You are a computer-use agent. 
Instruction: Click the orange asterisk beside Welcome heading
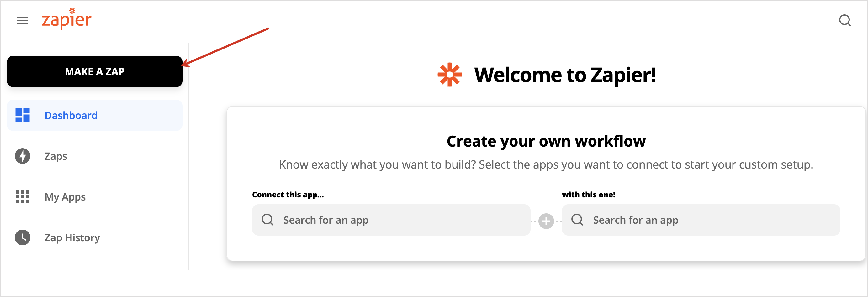click(x=449, y=75)
